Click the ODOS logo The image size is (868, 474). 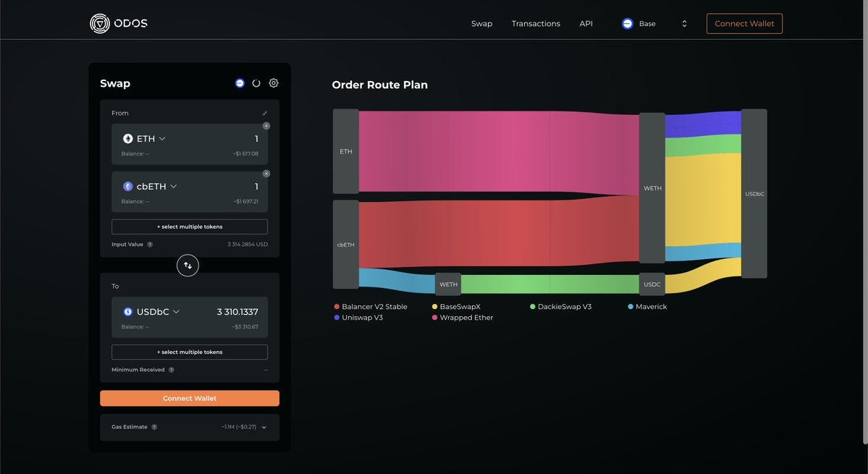tap(119, 23)
